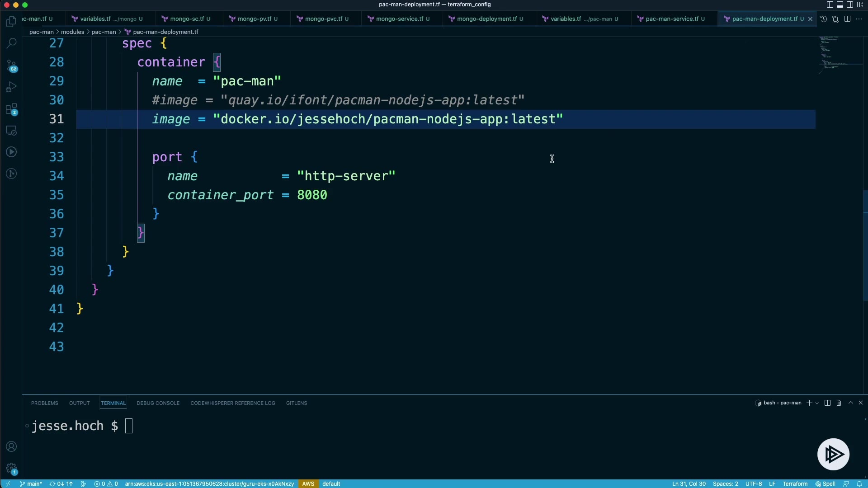Image resolution: width=868 pixels, height=488 pixels.
Task: Toggle bottom panel visibility in the title bar
Action: 840,5
